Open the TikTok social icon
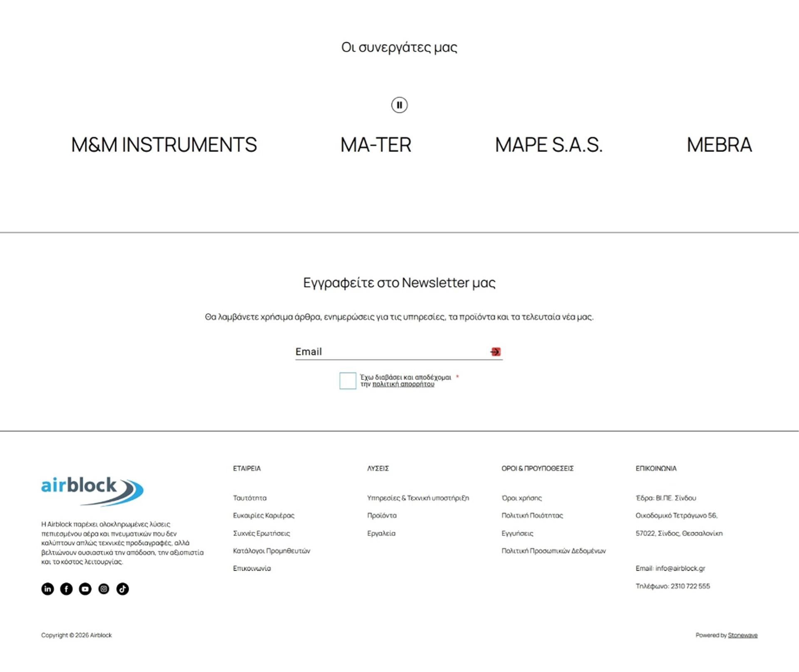The image size is (799, 672). coord(122,589)
